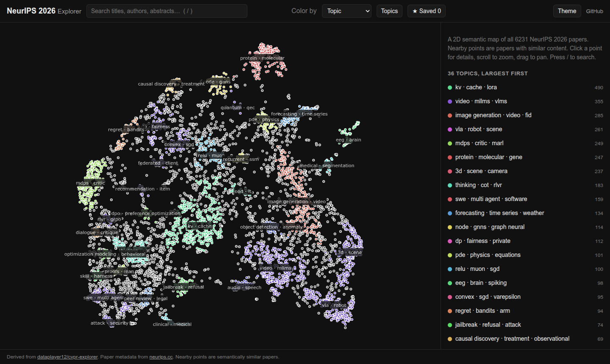
Task: Select the video · mllms · vlms topic
Action: (525, 101)
